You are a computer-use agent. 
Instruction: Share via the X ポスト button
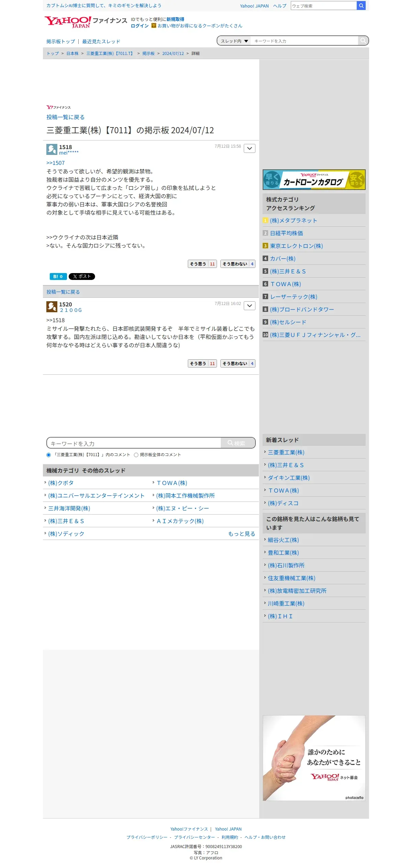click(82, 277)
